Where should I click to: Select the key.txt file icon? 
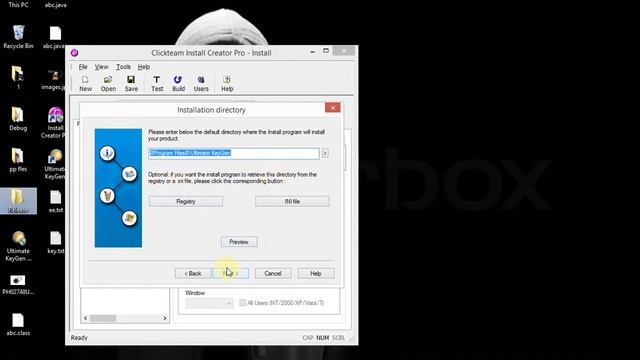tap(56, 242)
